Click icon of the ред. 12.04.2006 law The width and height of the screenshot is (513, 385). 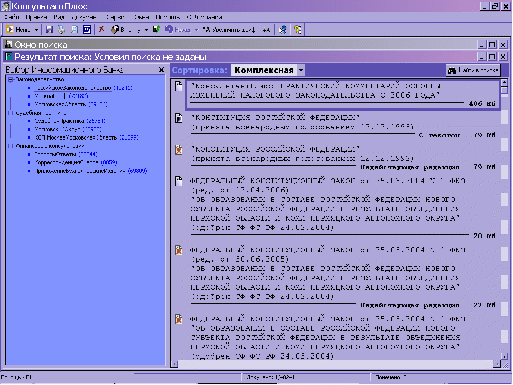click(x=179, y=181)
